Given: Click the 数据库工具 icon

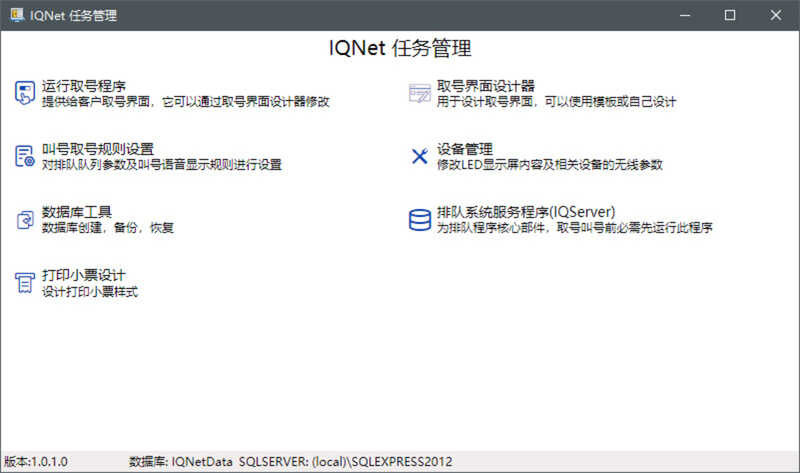Looking at the screenshot, I should coord(24,220).
